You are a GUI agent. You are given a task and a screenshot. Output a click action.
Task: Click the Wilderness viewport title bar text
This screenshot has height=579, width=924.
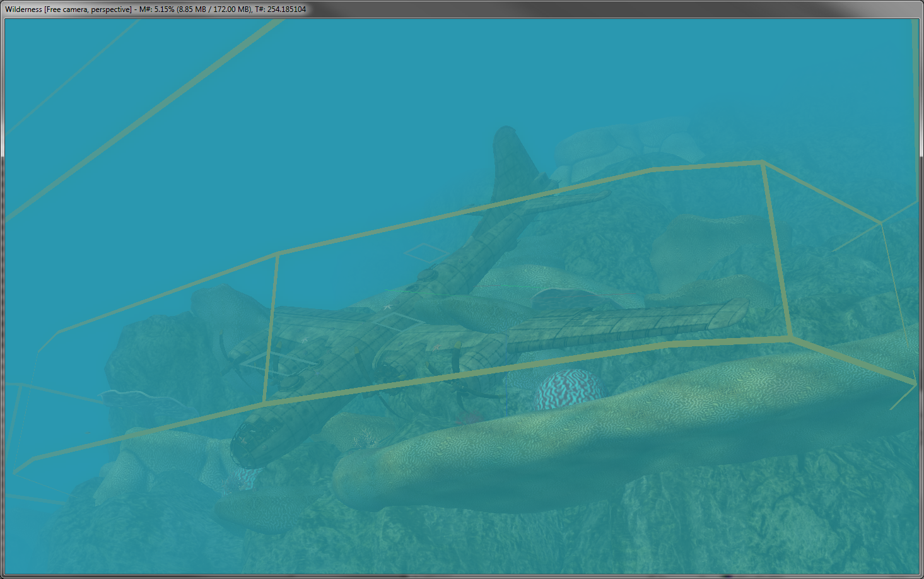155,9
